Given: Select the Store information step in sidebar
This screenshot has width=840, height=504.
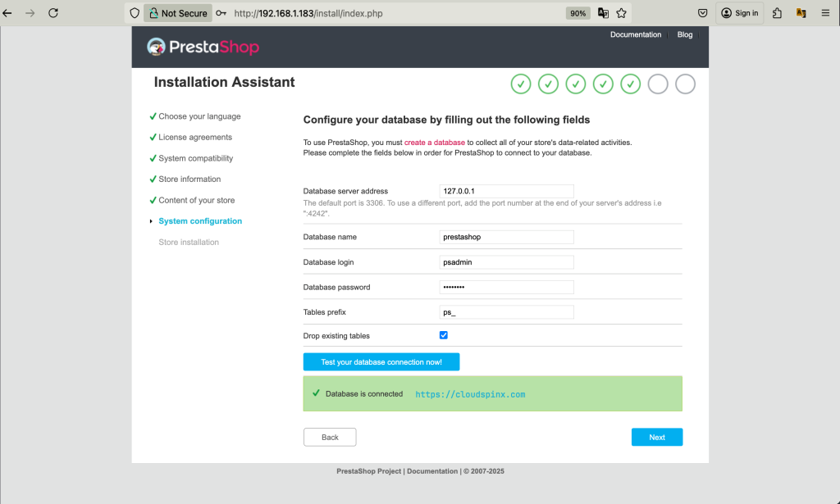Looking at the screenshot, I should pyautogui.click(x=189, y=179).
